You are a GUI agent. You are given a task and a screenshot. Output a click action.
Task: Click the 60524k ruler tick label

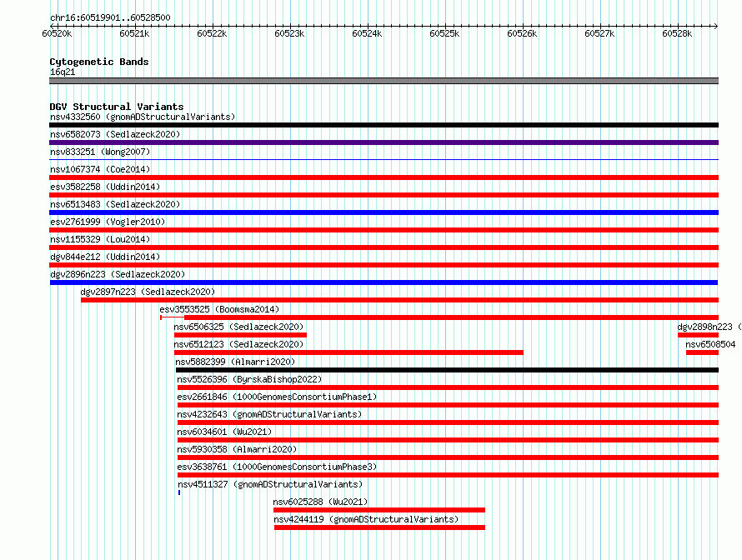(x=367, y=33)
